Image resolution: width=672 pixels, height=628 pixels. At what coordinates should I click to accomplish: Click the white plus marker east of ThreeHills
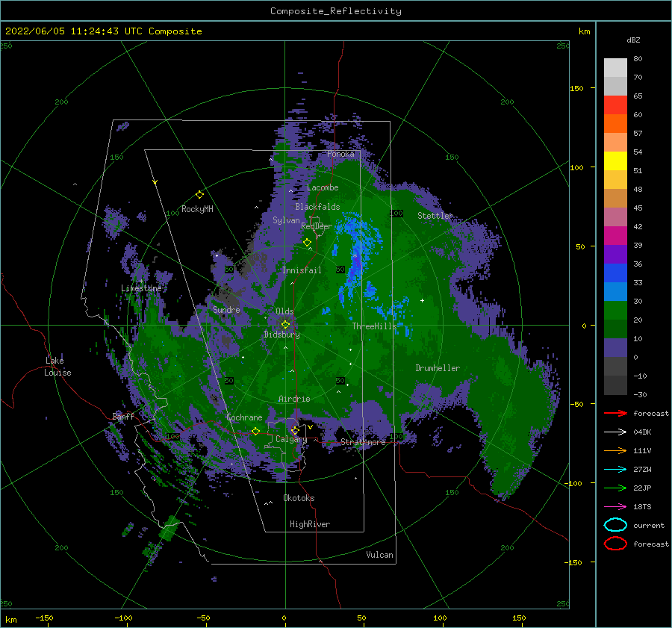(x=422, y=300)
